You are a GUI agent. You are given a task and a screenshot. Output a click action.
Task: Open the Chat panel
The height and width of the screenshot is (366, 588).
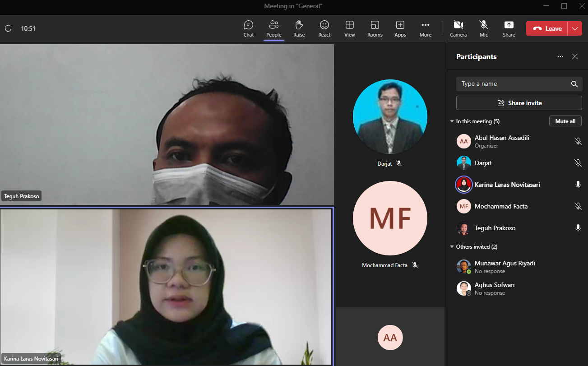(248, 28)
